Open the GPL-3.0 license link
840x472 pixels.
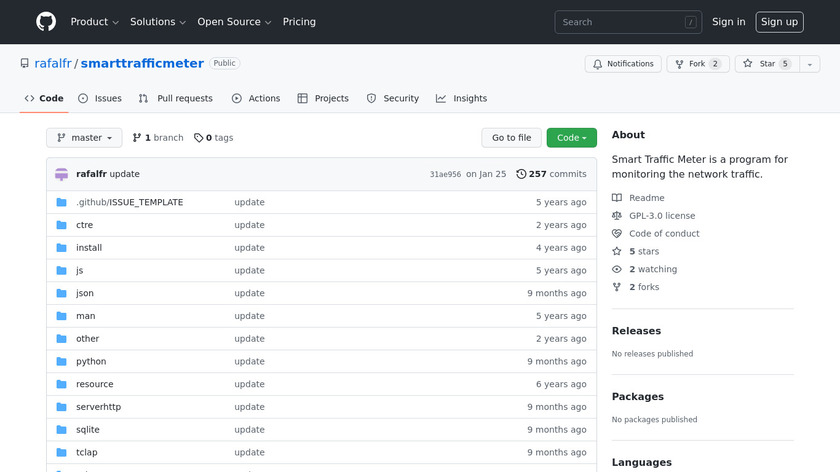[661, 216]
